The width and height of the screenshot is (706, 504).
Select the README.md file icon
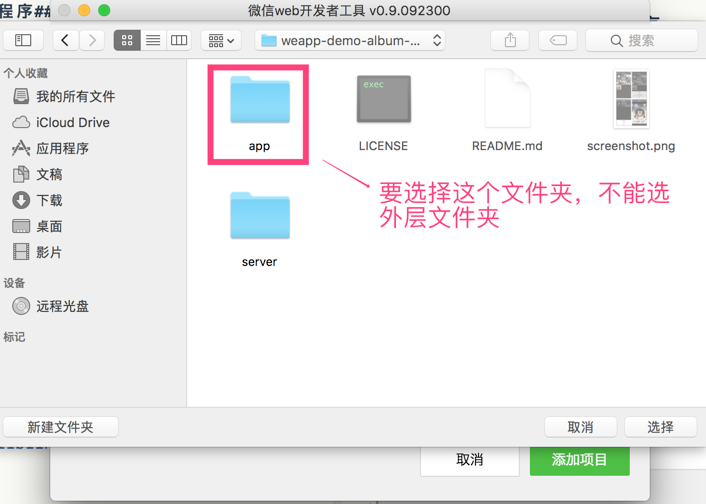pos(507,98)
